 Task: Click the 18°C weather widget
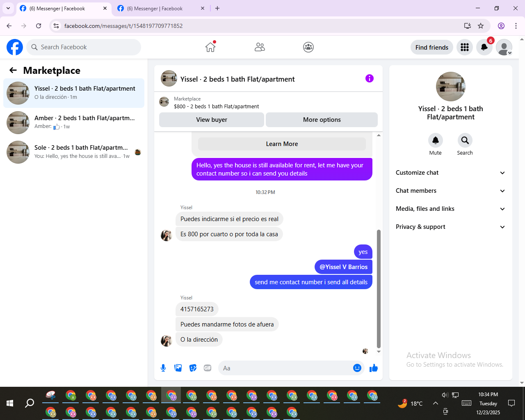click(x=410, y=403)
